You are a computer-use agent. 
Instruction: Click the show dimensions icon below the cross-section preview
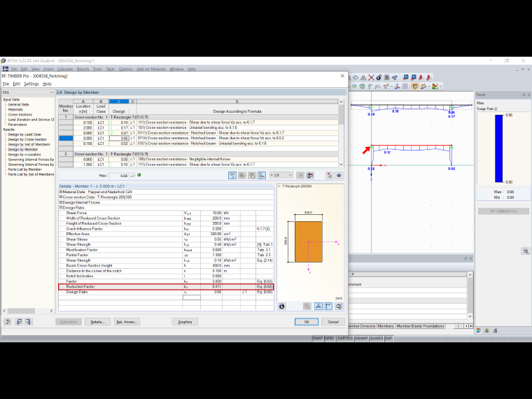[x=318, y=307]
